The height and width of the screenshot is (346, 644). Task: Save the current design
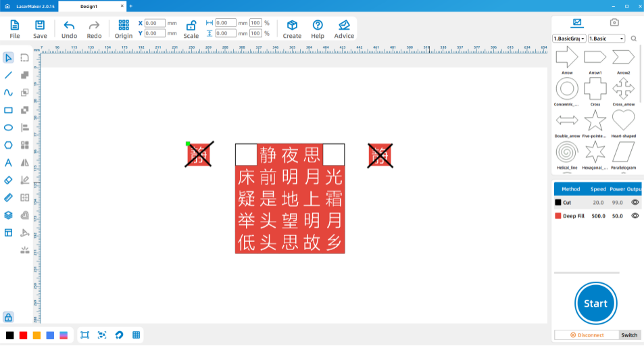(x=40, y=29)
